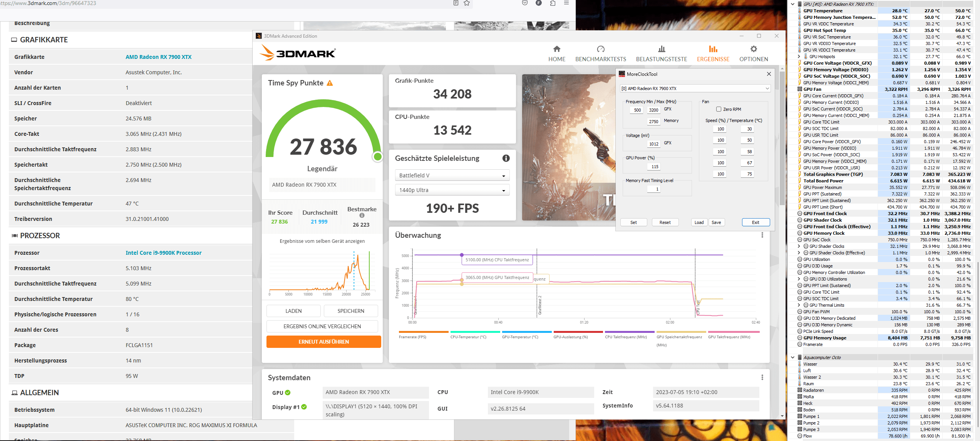The image size is (980, 441).
Task: Open Überwachung three-dot options menu
Action: coord(762,235)
